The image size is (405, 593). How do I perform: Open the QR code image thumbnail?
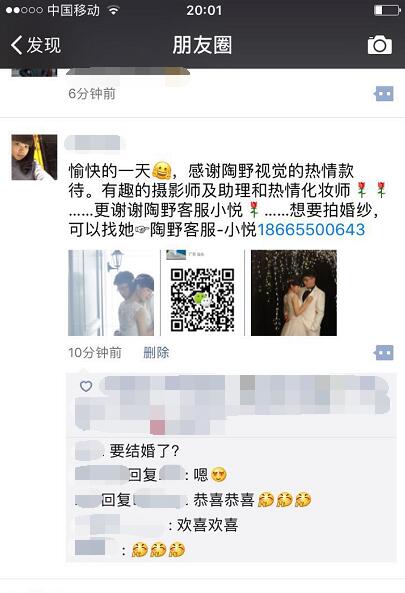coord(202,293)
